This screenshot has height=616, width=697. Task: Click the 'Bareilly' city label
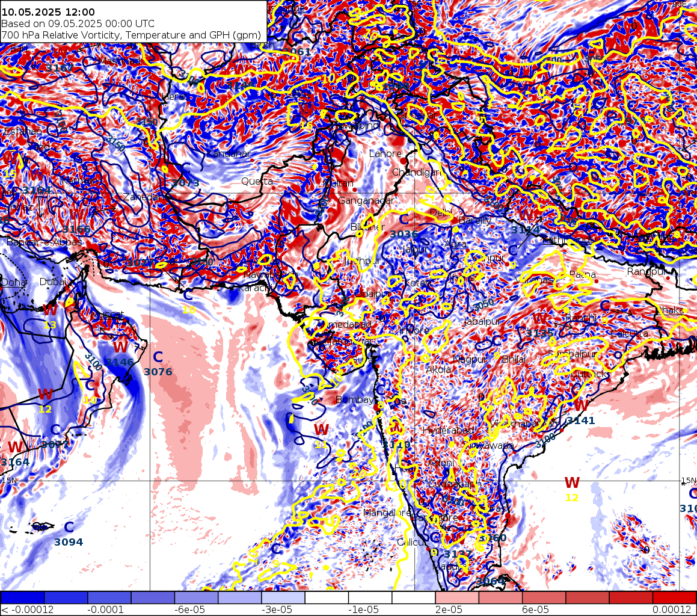pyautogui.click(x=475, y=220)
